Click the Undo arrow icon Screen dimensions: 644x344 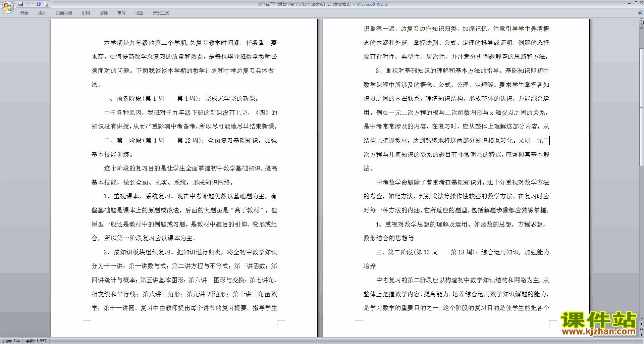click(x=28, y=4)
